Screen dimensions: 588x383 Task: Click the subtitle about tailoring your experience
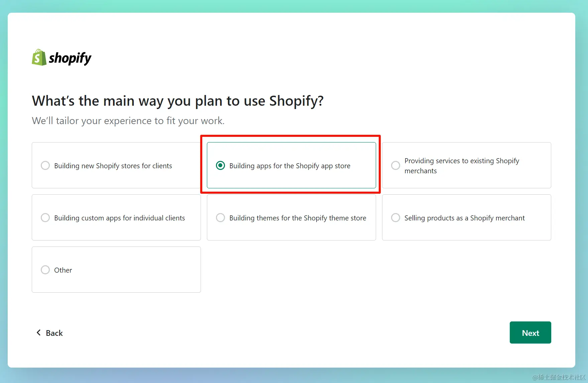[128, 121]
